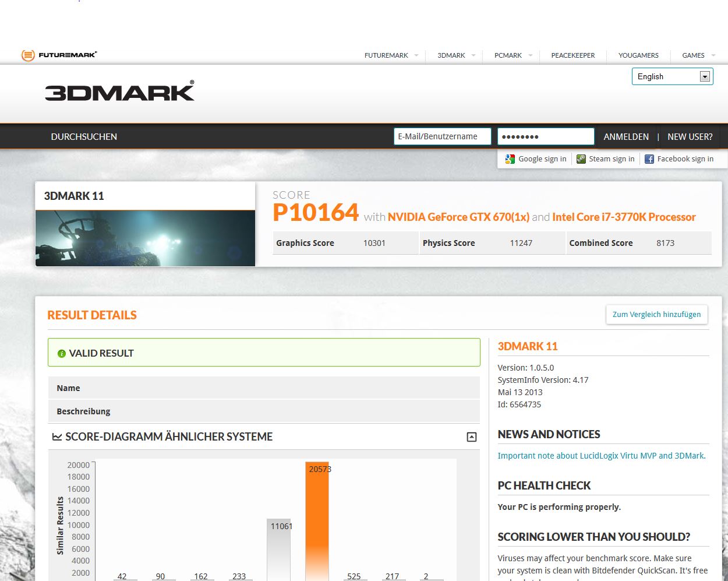This screenshot has width=728, height=581.
Task: Open the PEACEKEEPER menu item
Action: pos(573,55)
